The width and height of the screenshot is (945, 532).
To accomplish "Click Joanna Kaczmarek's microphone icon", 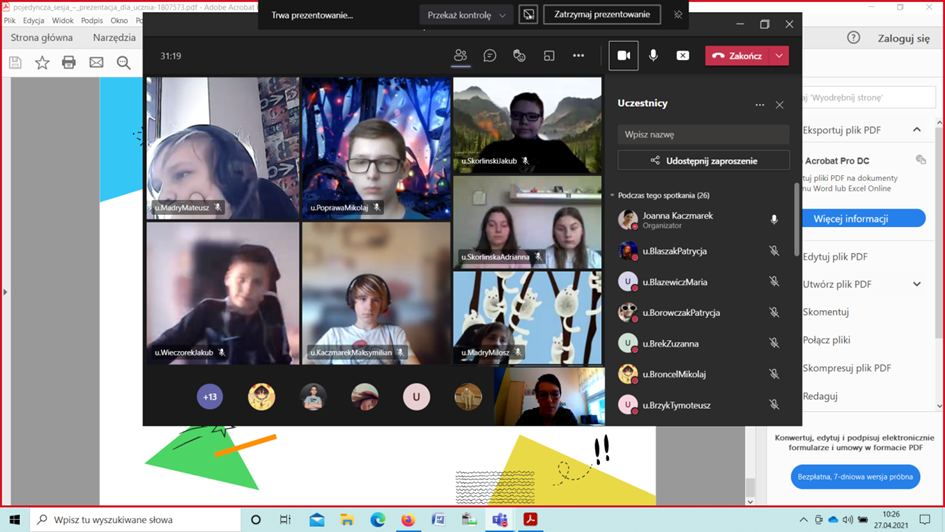I will coord(774,220).
